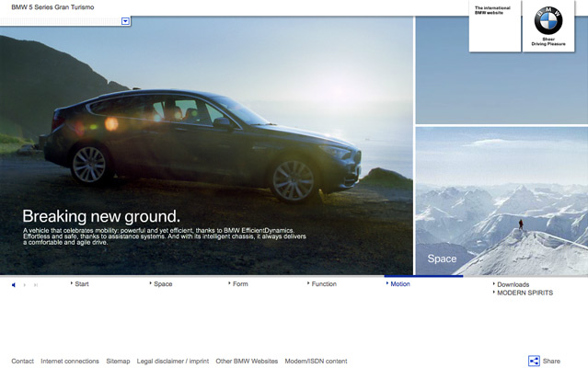Open the Contact footer link
The height and width of the screenshot is (368, 588).
pyautogui.click(x=22, y=362)
